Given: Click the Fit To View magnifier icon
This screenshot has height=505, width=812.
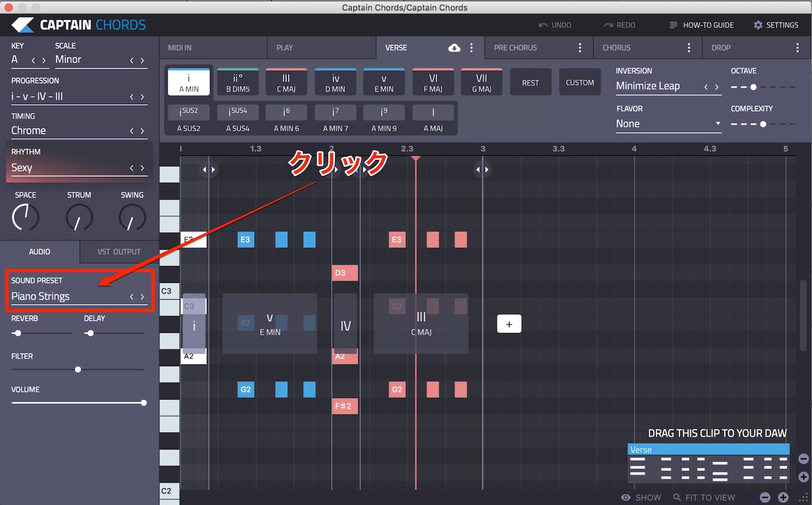Looking at the screenshot, I should (677, 497).
